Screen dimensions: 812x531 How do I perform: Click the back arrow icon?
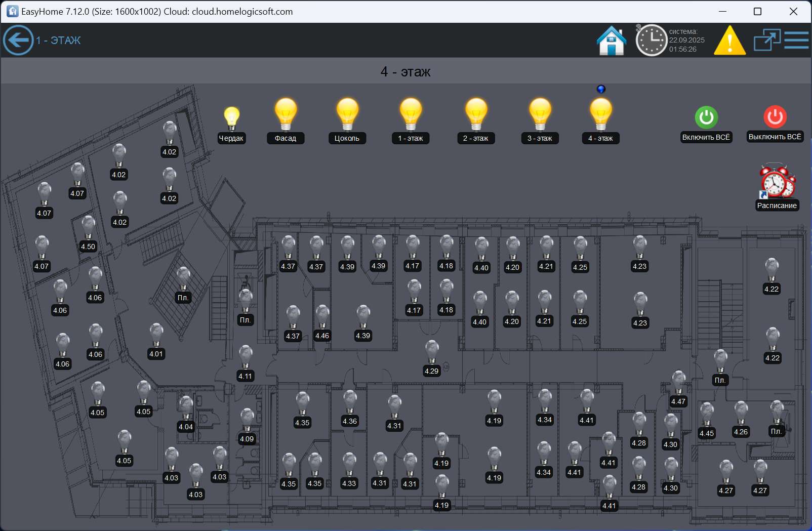(x=18, y=40)
